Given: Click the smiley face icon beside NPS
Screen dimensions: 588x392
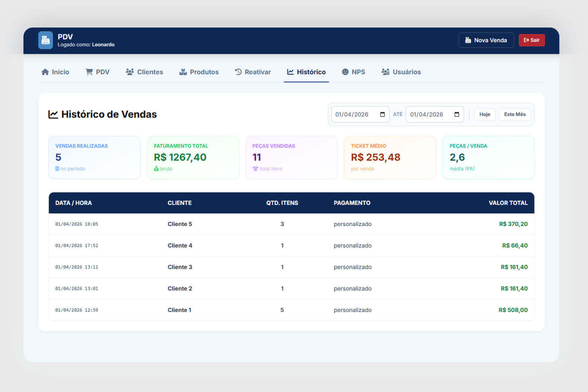Looking at the screenshot, I should pyautogui.click(x=345, y=72).
